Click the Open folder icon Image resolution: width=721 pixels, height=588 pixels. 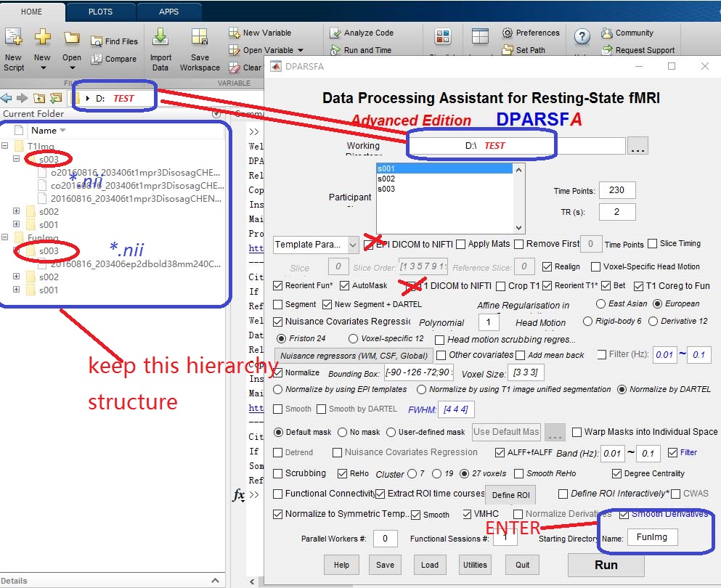(72, 38)
